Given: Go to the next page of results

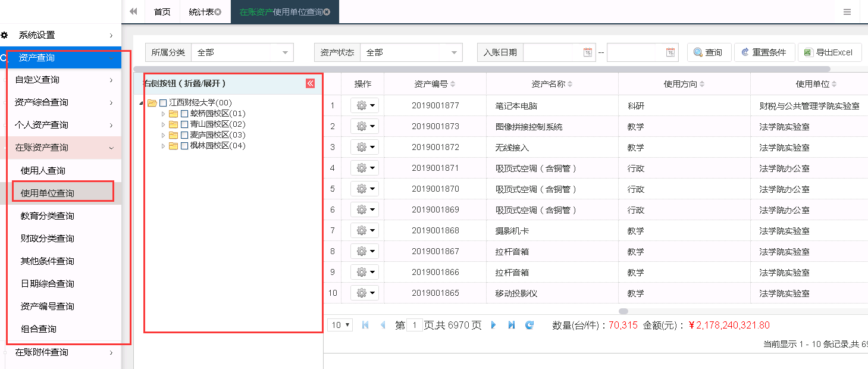Looking at the screenshot, I should (x=493, y=325).
